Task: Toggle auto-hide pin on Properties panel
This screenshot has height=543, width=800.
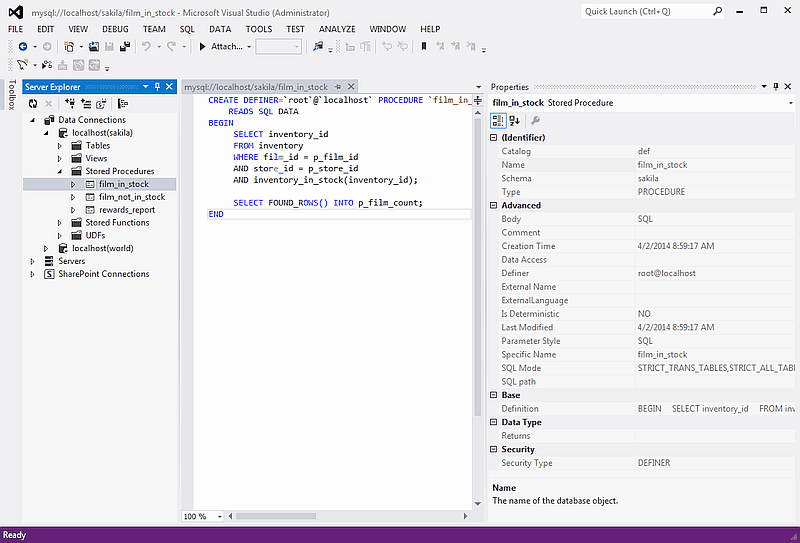Action: 776,87
